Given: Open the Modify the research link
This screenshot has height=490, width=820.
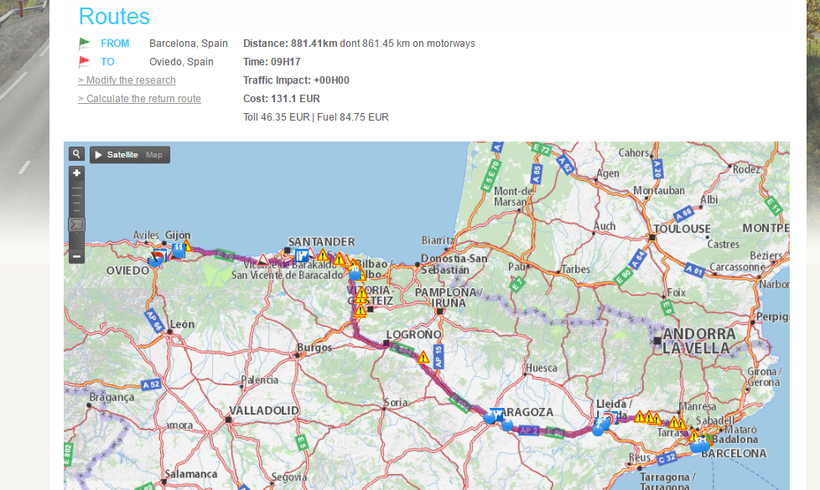Looking at the screenshot, I should (127, 80).
